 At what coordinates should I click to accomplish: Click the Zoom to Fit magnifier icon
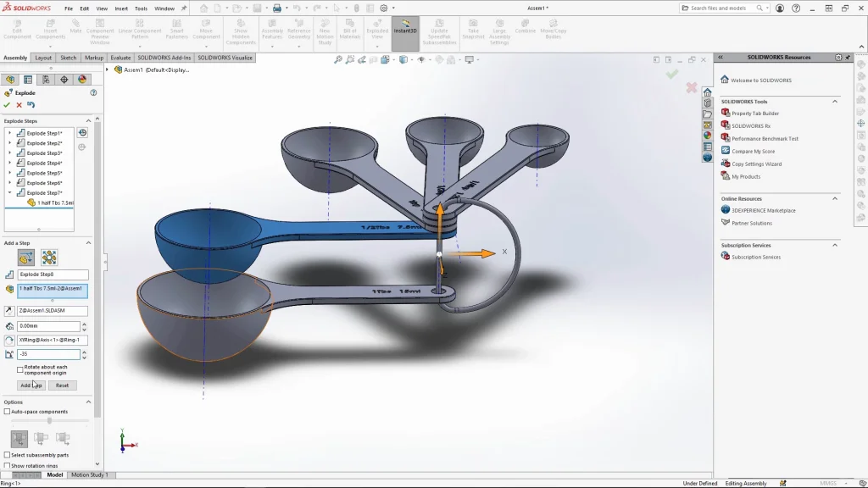pos(338,60)
